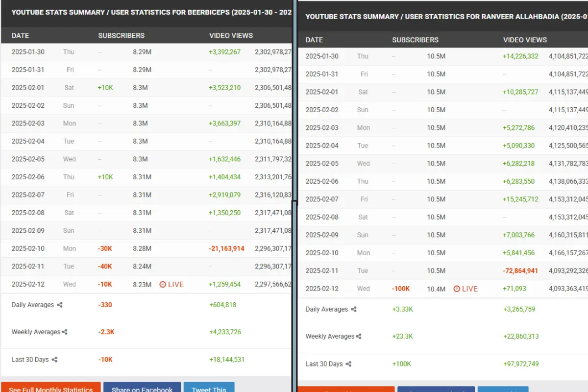Image resolution: width=588 pixels, height=392 pixels.
Task: Click 10.4M subscriber count in Ranveer table
Action: pyautogui.click(x=436, y=289)
